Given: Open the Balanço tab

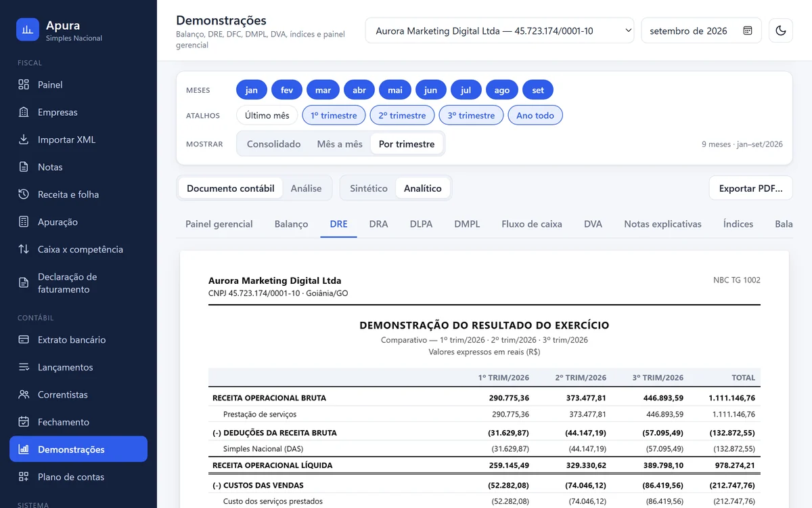Looking at the screenshot, I should pyautogui.click(x=292, y=224).
